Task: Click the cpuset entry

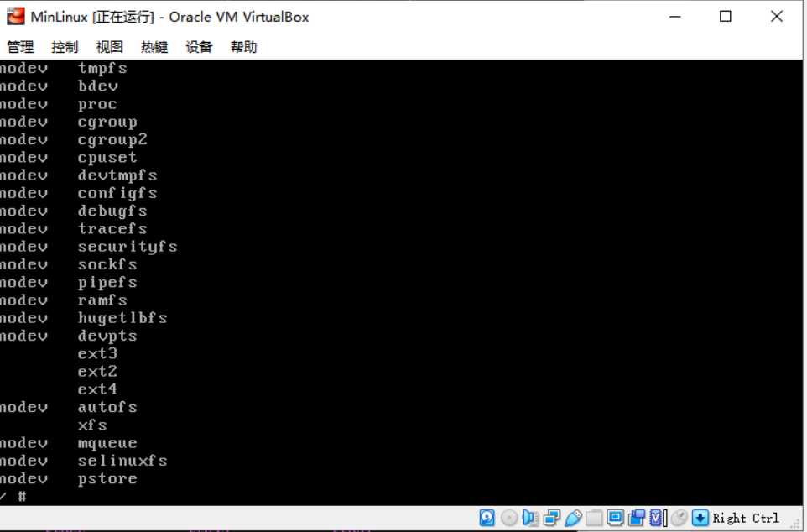Action: tap(107, 158)
